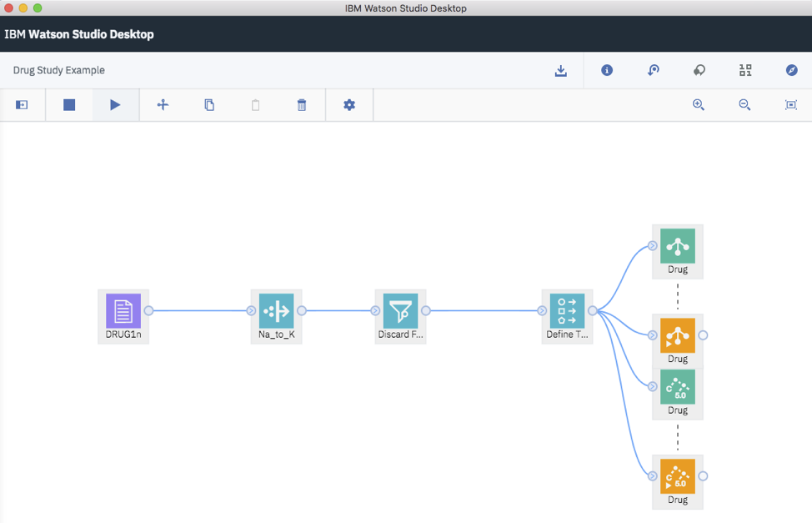Zoom out of the canvas
Screen dimensions: 812x523
click(744, 105)
